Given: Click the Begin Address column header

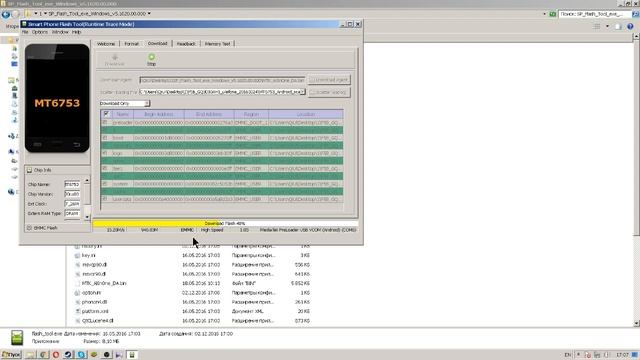Looking at the screenshot, I should [x=159, y=114].
